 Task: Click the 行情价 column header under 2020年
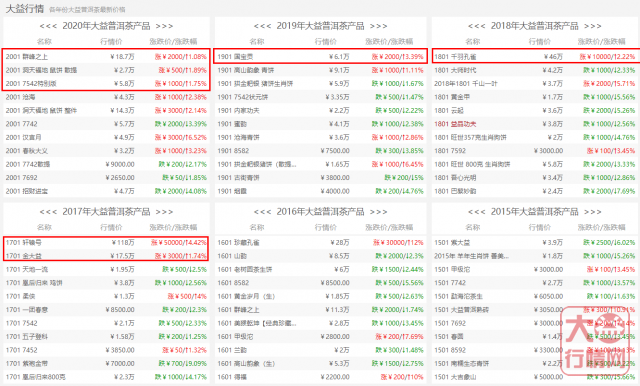click(111, 42)
